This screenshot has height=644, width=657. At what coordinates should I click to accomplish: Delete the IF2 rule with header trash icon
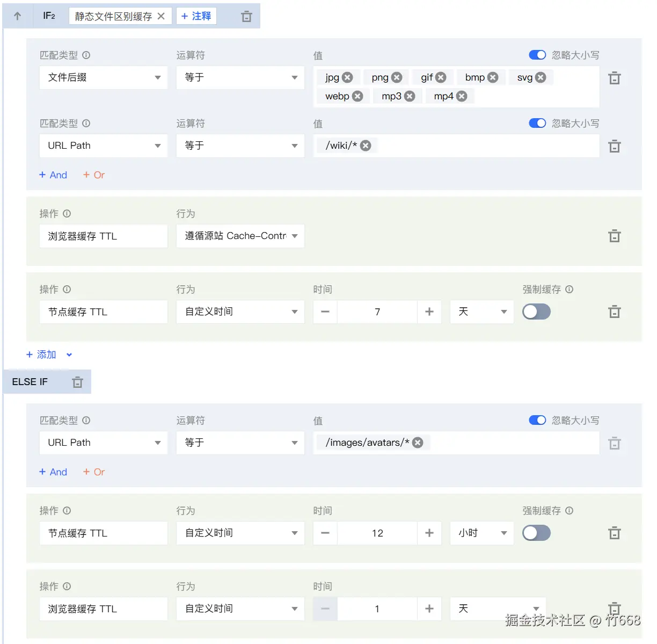pyautogui.click(x=246, y=17)
